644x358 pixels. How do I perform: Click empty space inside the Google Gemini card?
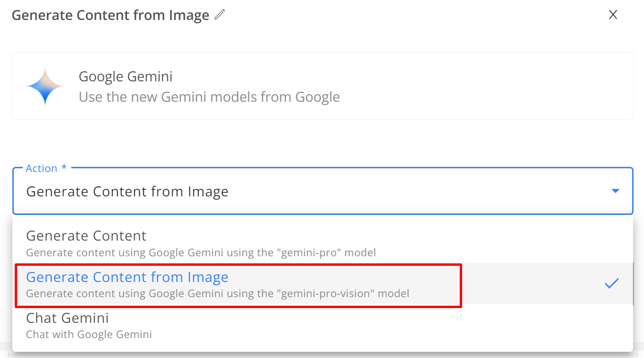[x=484, y=86]
